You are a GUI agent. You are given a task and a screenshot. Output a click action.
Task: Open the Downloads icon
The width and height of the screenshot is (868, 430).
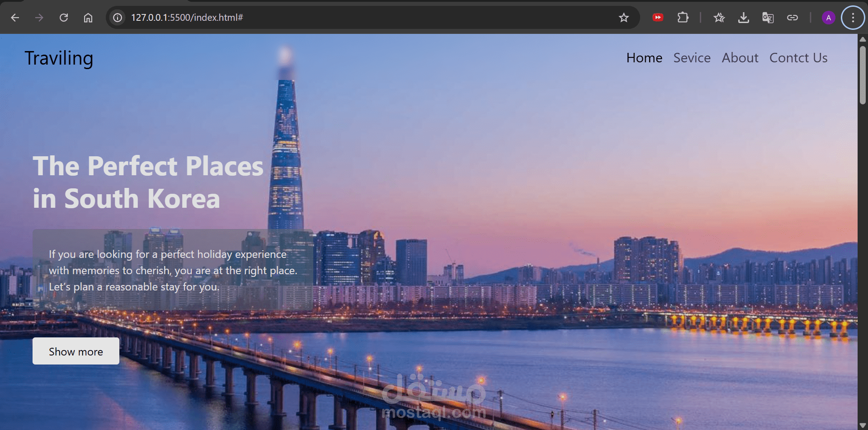click(744, 18)
